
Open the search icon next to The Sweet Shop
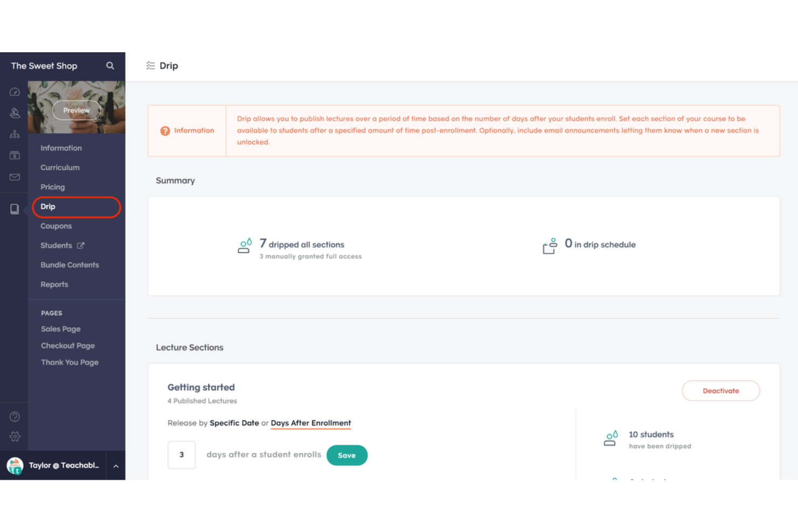[x=110, y=65]
